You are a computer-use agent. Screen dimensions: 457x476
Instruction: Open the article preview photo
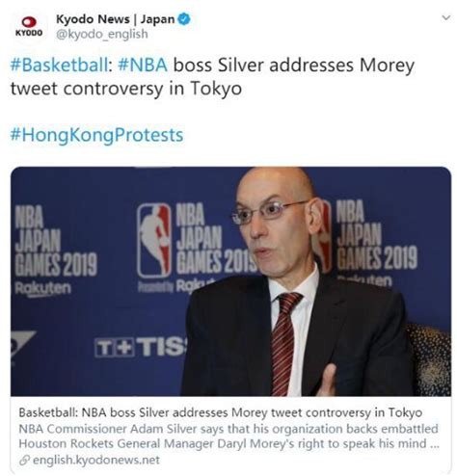click(230, 281)
